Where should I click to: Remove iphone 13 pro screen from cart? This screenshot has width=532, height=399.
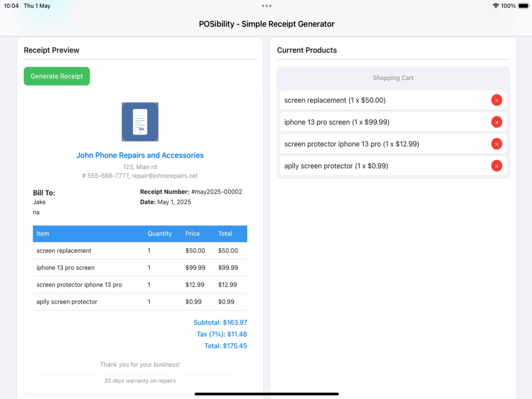pyautogui.click(x=496, y=122)
